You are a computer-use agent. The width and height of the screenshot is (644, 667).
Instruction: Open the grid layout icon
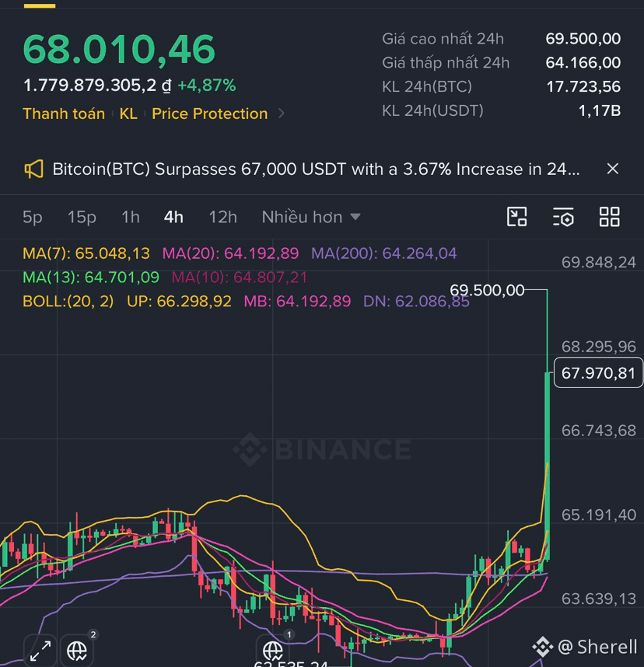[609, 217]
